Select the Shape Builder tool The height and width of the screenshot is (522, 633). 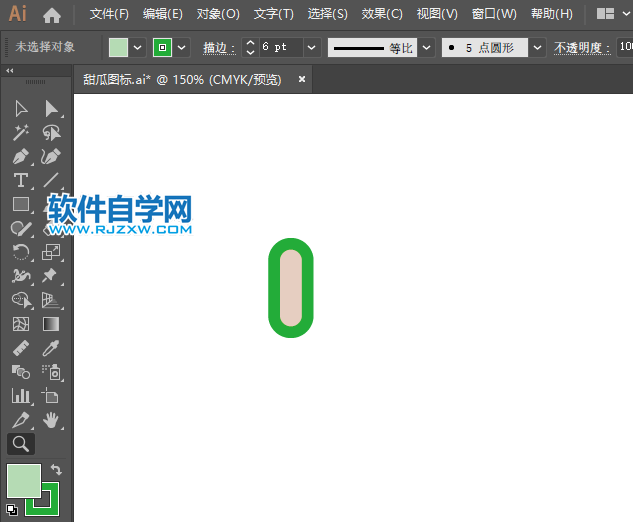click(x=21, y=300)
